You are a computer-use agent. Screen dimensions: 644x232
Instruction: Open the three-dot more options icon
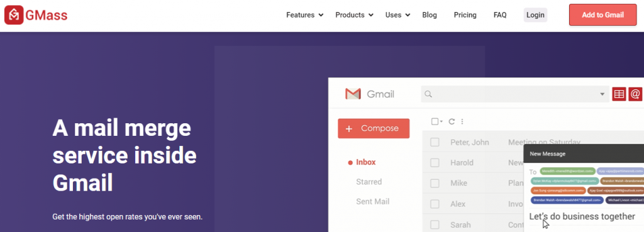pyautogui.click(x=462, y=121)
